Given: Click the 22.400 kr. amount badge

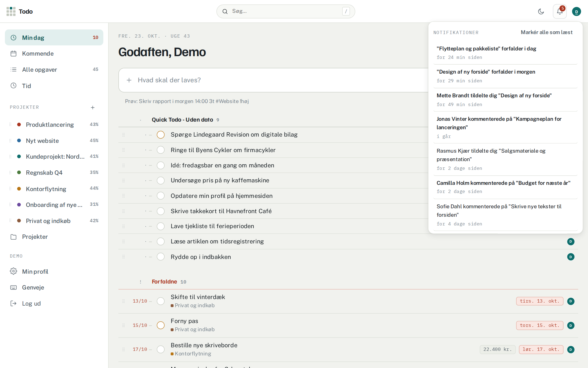Looking at the screenshot, I should pos(497,349).
